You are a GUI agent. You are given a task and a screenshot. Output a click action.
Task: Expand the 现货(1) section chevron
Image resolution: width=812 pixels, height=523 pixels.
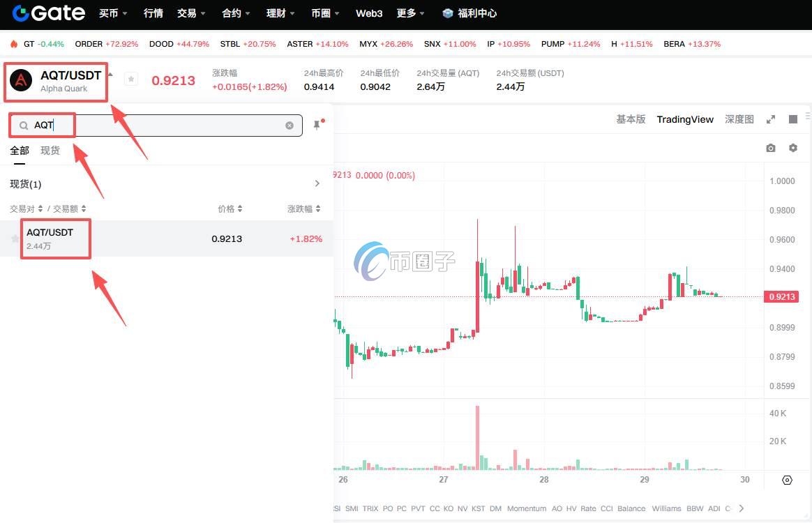point(317,184)
